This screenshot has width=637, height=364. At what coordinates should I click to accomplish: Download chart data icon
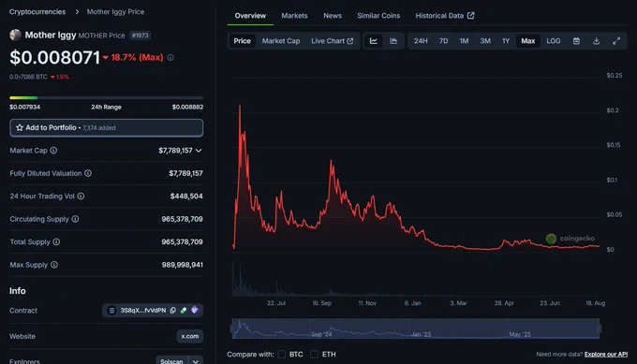point(596,41)
